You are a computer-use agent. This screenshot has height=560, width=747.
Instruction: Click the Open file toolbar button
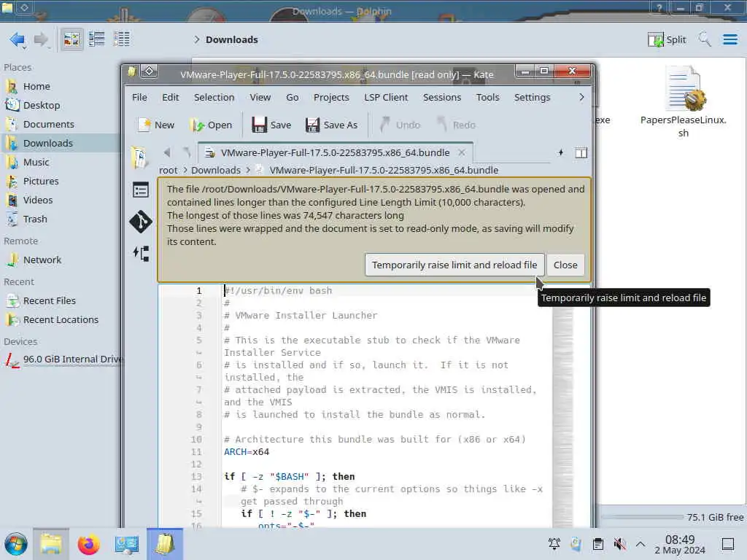(211, 125)
